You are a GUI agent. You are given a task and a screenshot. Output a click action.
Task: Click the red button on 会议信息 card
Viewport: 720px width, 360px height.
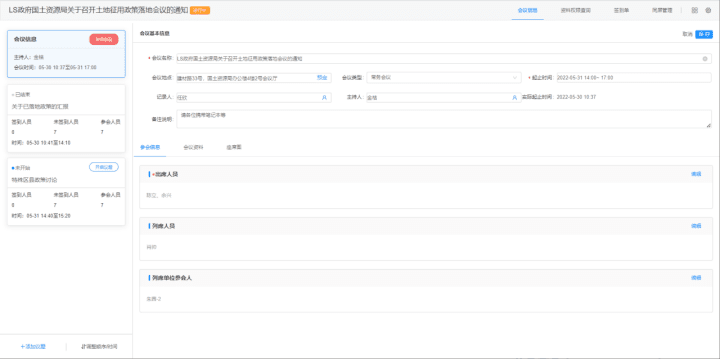click(104, 39)
